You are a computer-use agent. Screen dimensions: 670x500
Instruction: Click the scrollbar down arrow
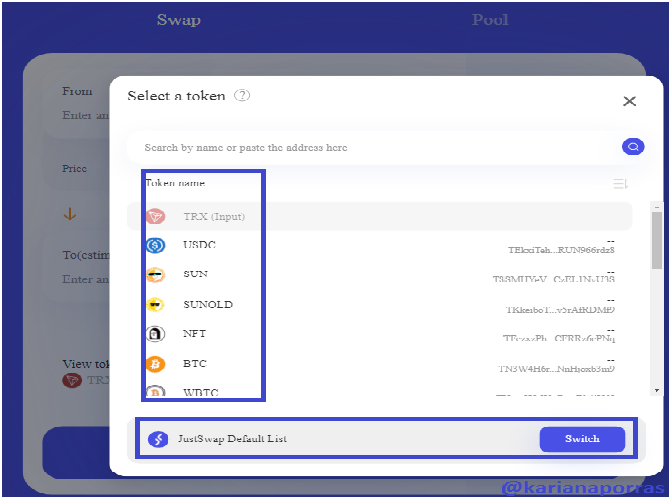coord(657,391)
